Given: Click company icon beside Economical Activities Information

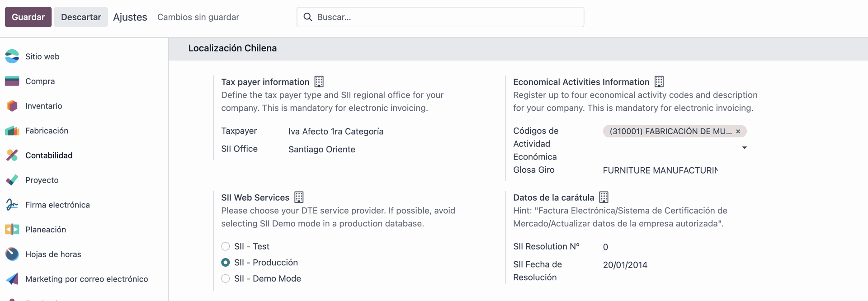Looking at the screenshot, I should [659, 81].
